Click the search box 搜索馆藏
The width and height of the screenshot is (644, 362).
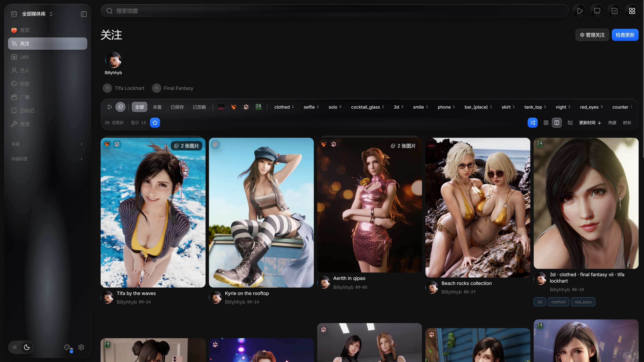tap(335, 11)
